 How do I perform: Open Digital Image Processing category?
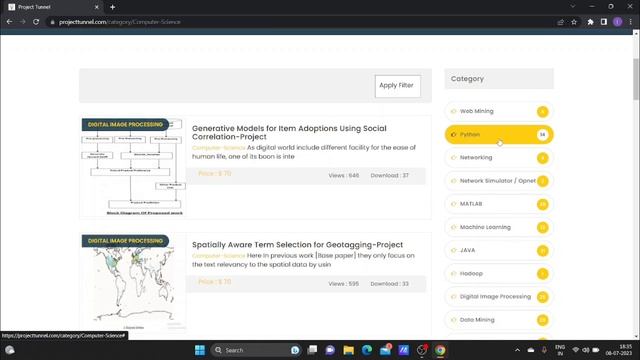point(499,297)
